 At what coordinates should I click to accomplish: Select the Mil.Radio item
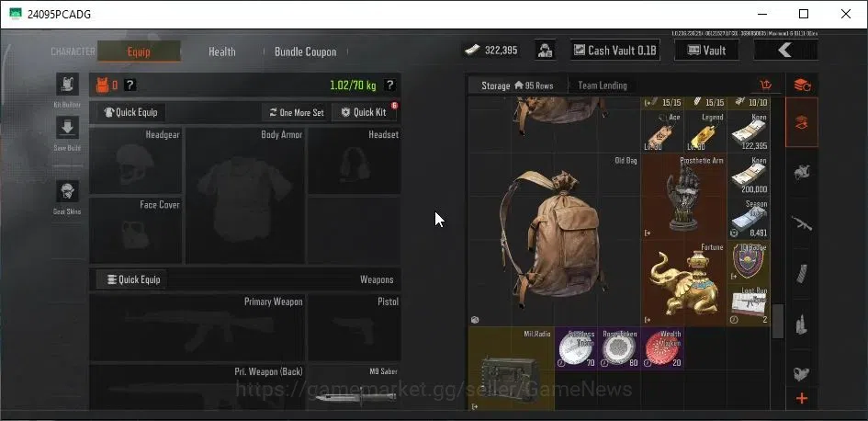(x=512, y=369)
